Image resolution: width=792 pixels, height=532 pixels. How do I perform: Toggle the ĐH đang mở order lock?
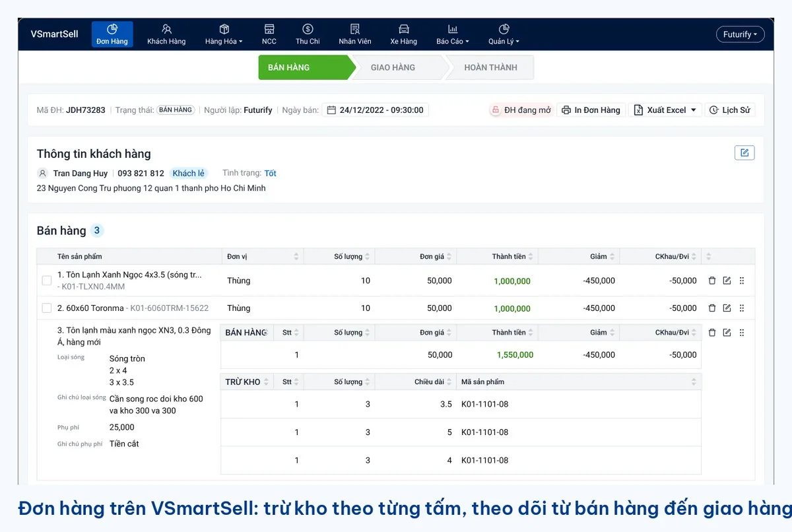[x=520, y=110]
